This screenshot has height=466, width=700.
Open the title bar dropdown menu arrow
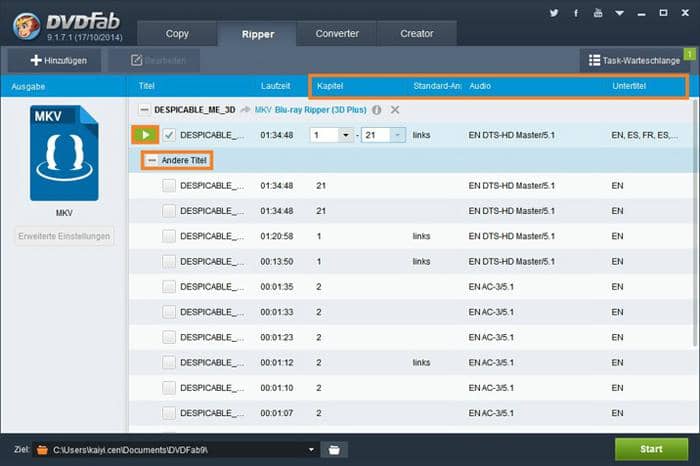click(619, 13)
